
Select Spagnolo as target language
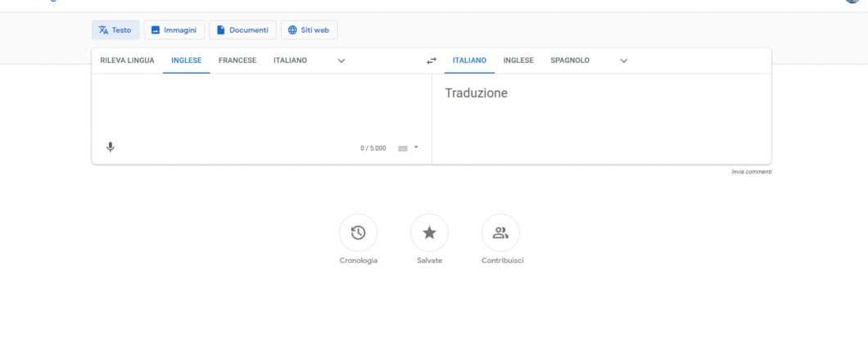pyautogui.click(x=570, y=61)
